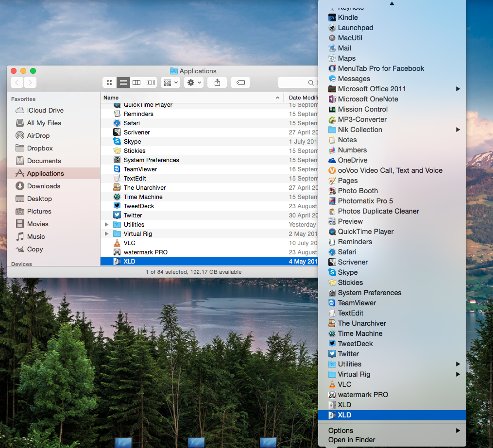
Task: Open Kindle from the Dock stack menu
Action: coord(392,17)
